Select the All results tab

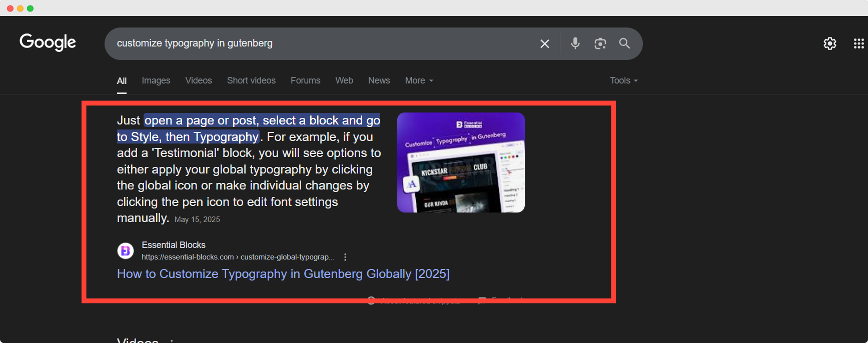click(122, 81)
